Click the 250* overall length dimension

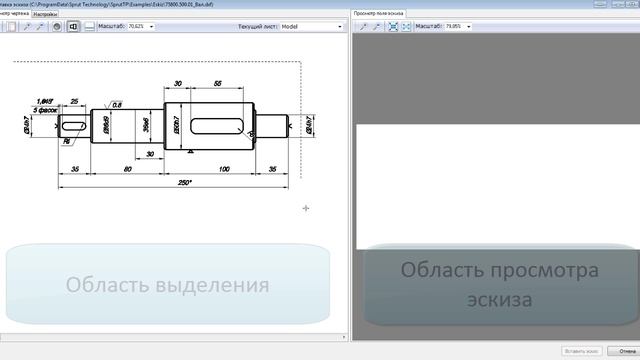184,182
